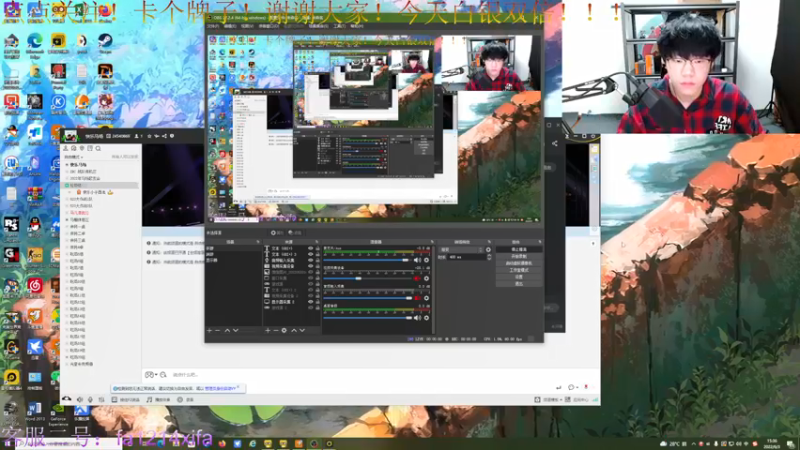
Task: Open scene transition type dropdown
Action: tap(462, 250)
